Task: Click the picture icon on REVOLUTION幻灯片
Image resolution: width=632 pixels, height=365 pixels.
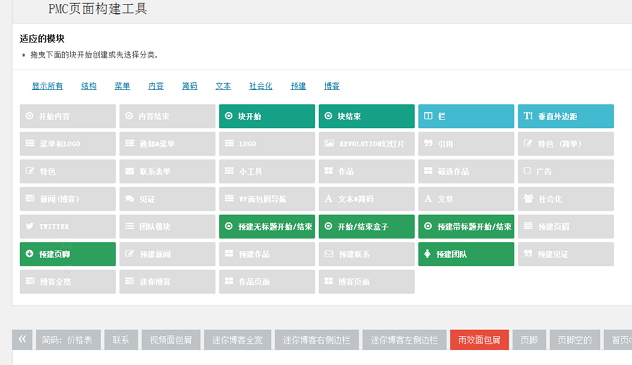Action: pyautogui.click(x=329, y=143)
